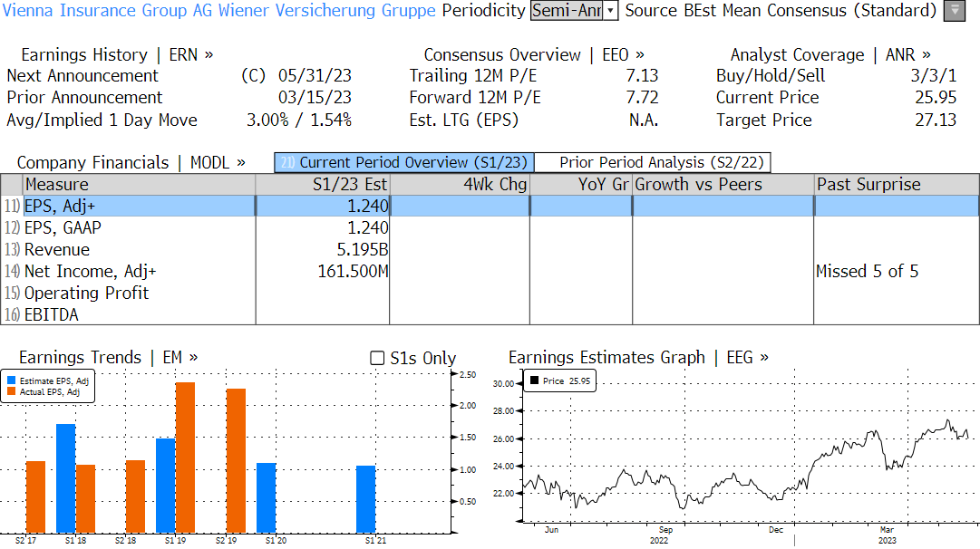The image size is (980, 549).
Task: Select the EPS, GAAP row
Action: point(490,228)
